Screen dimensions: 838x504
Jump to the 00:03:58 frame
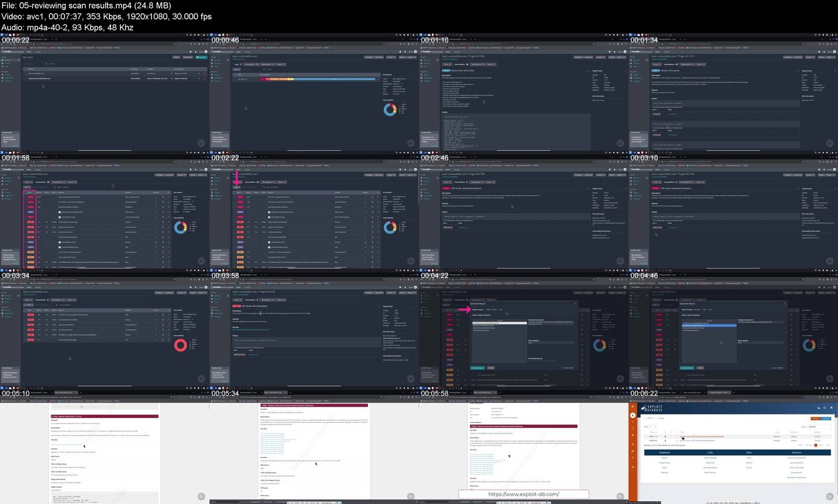pyautogui.click(x=314, y=329)
